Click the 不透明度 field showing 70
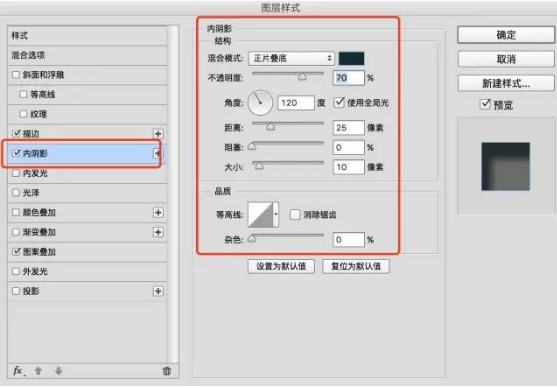The image size is (557, 388). tap(348, 78)
